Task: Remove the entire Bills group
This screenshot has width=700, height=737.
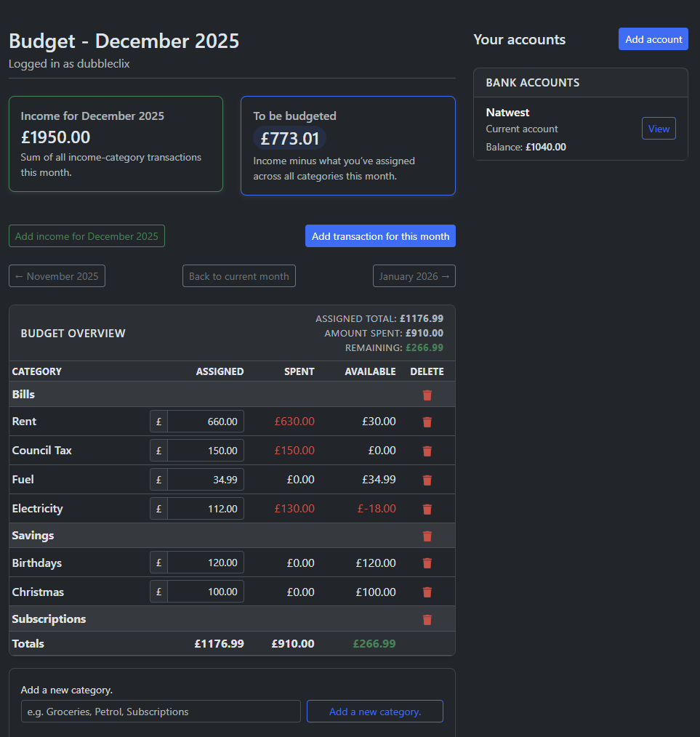Action: tap(427, 395)
